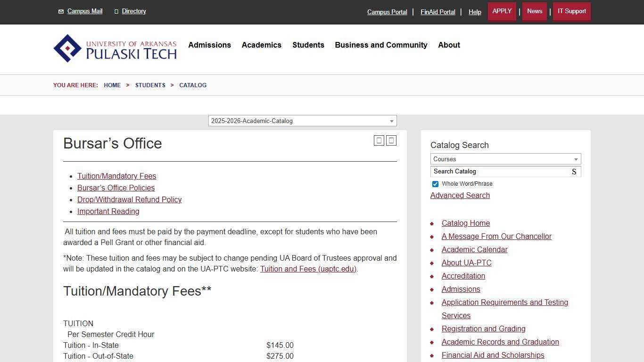Open the Admissions main menu
Screen dimensions: 644x362
[209, 45]
